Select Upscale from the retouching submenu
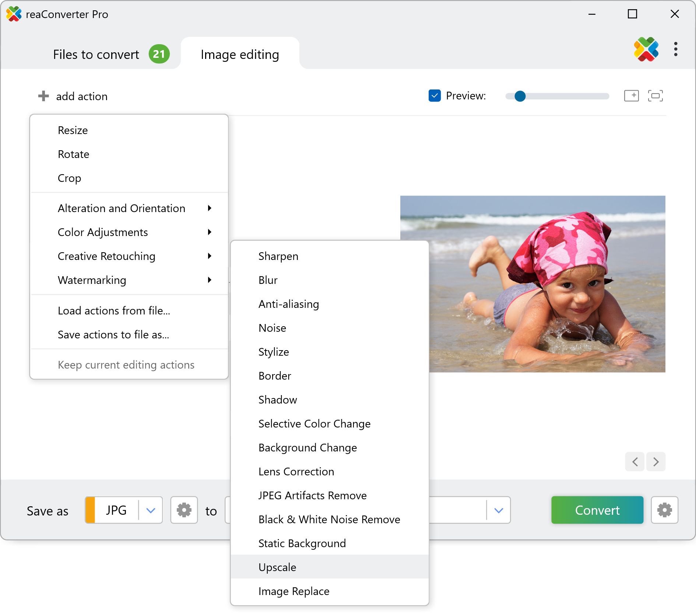Viewport: 696px width, 616px height. pyautogui.click(x=277, y=567)
